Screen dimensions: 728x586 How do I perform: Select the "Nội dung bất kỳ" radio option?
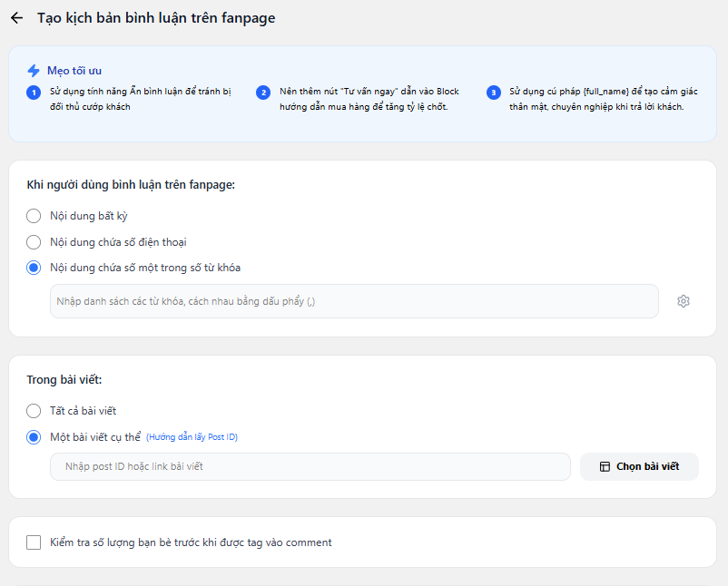[34, 216]
